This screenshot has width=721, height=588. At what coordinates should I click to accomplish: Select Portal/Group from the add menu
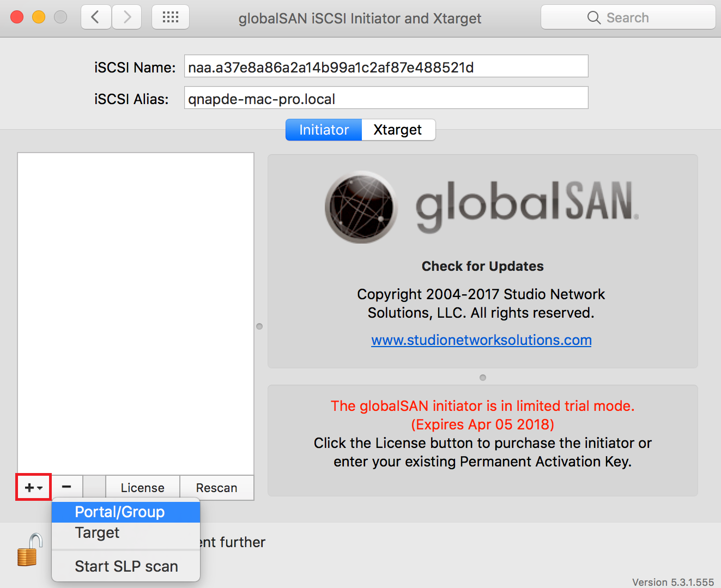pos(120,512)
